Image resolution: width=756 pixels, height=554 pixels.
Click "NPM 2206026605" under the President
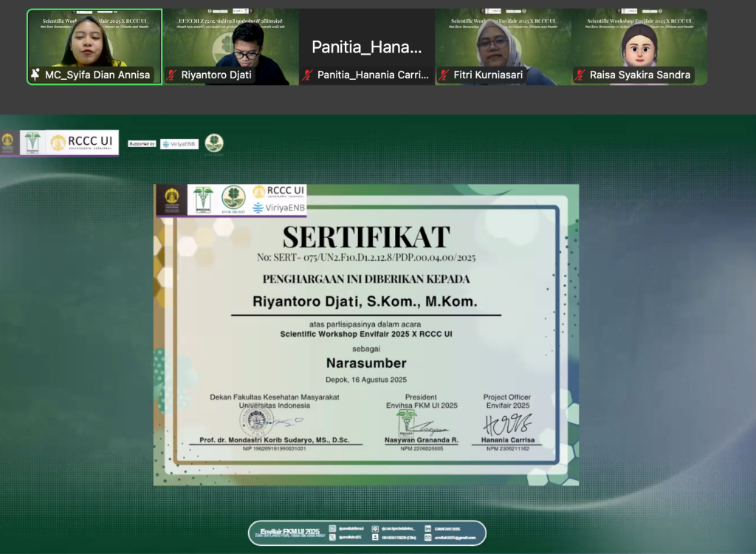(x=422, y=449)
